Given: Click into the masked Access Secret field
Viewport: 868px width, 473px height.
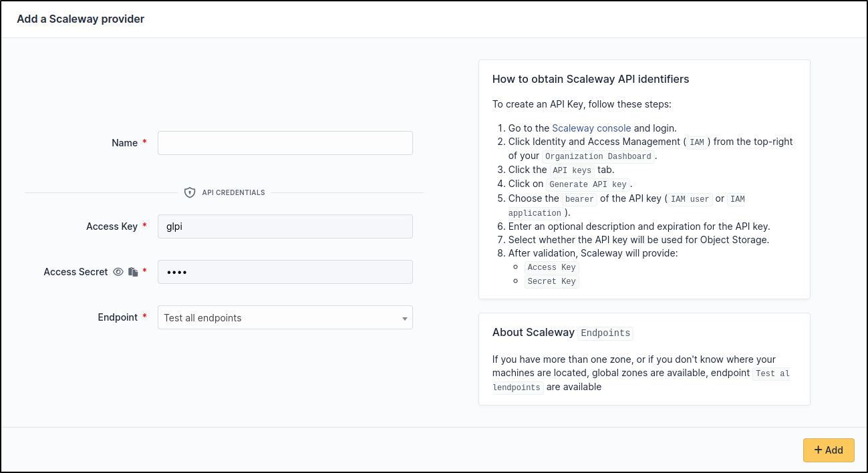Looking at the screenshot, I should click(x=285, y=272).
